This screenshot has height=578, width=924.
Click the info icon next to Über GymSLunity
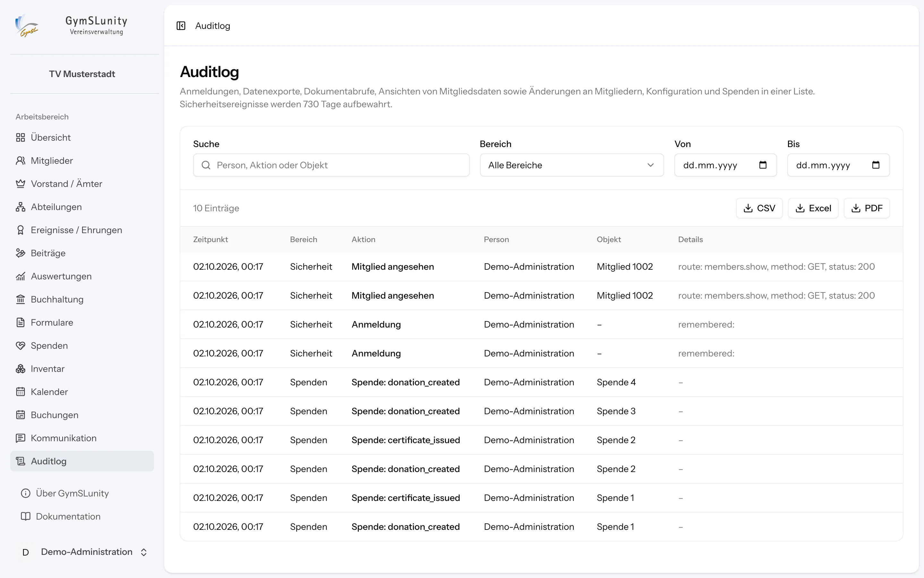coord(26,493)
